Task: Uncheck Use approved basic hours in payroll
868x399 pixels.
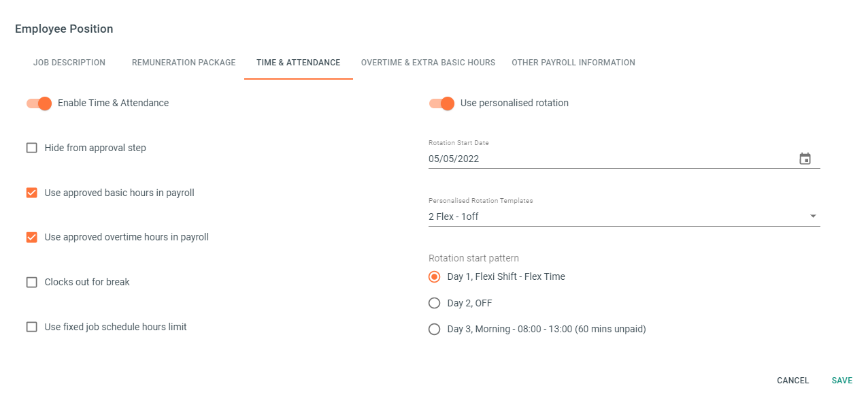Action: 31,193
